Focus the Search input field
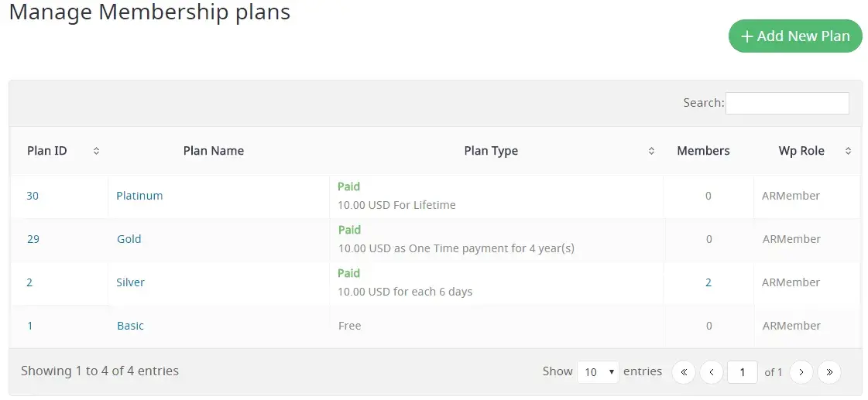 pyautogui.click(x=787, y=103)
